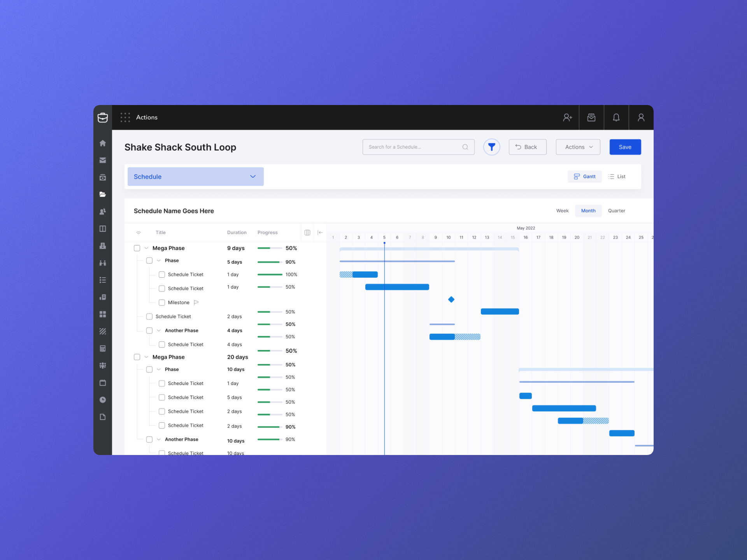Open the notifications bell icon
Image resolution: width=747 pixels, height=560 pixels.
point(616,117)
